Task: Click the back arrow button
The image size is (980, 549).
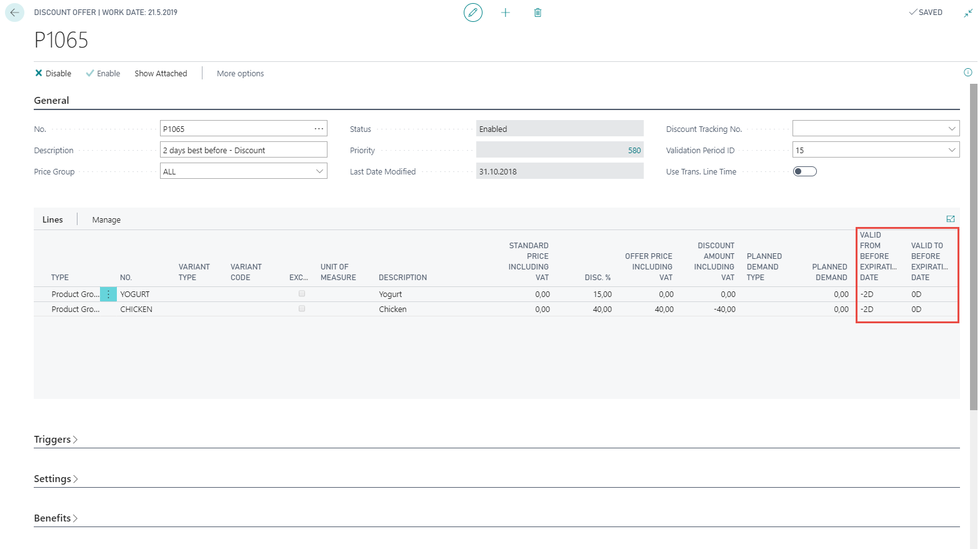Action: [14, 13]
